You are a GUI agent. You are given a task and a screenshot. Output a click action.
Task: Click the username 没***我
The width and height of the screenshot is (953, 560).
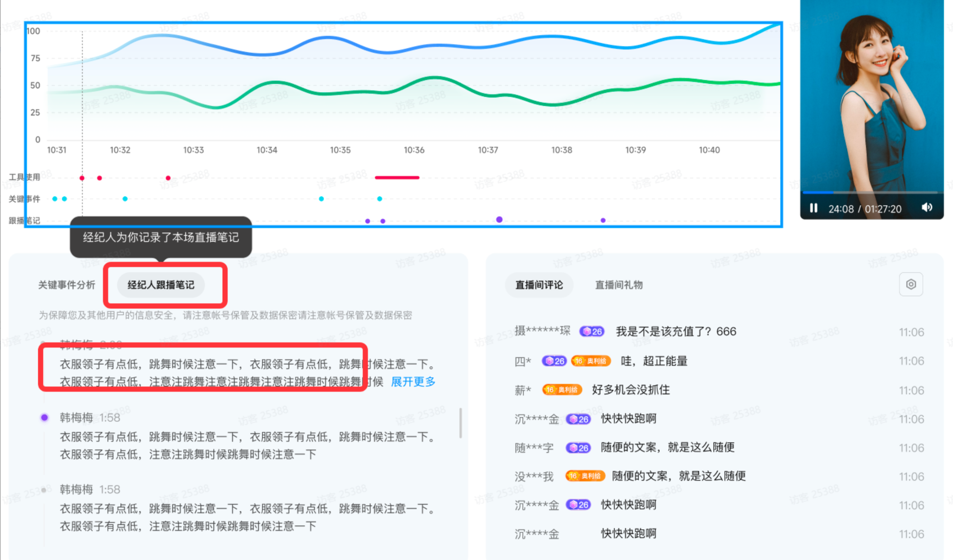(534, 476)
